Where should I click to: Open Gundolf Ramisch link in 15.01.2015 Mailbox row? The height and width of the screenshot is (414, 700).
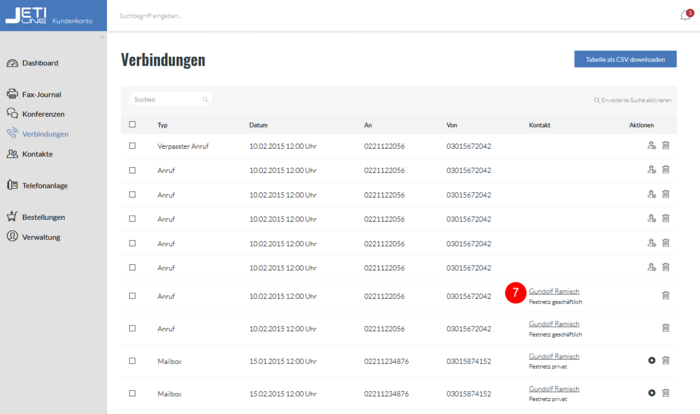tap(554, 356)
